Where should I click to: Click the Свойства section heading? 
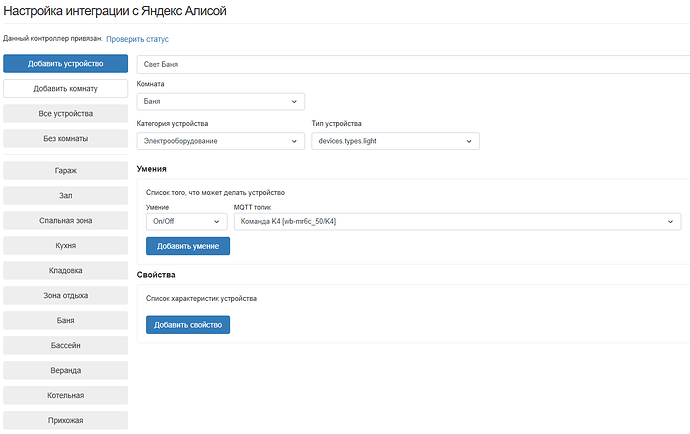[156, 275]
